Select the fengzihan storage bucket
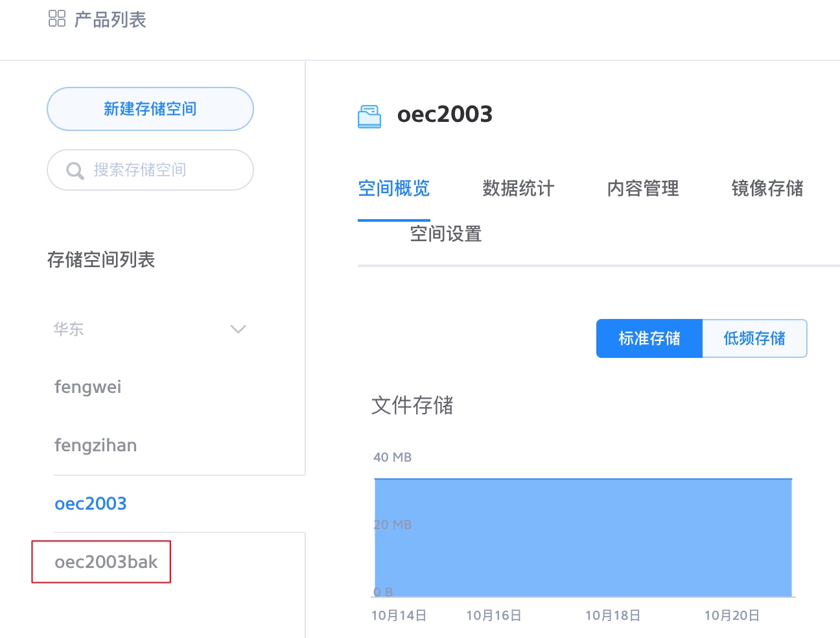Viewport: 840px width, 638px height. (96, 445)
